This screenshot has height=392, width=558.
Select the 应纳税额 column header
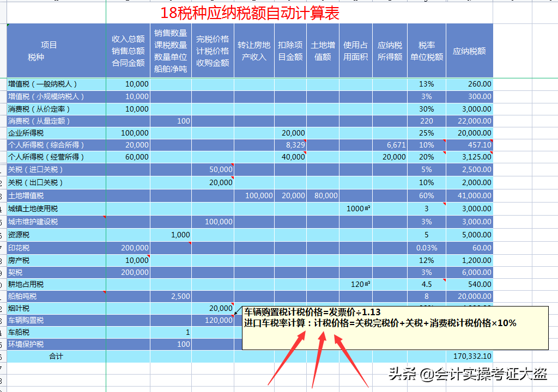469,50
